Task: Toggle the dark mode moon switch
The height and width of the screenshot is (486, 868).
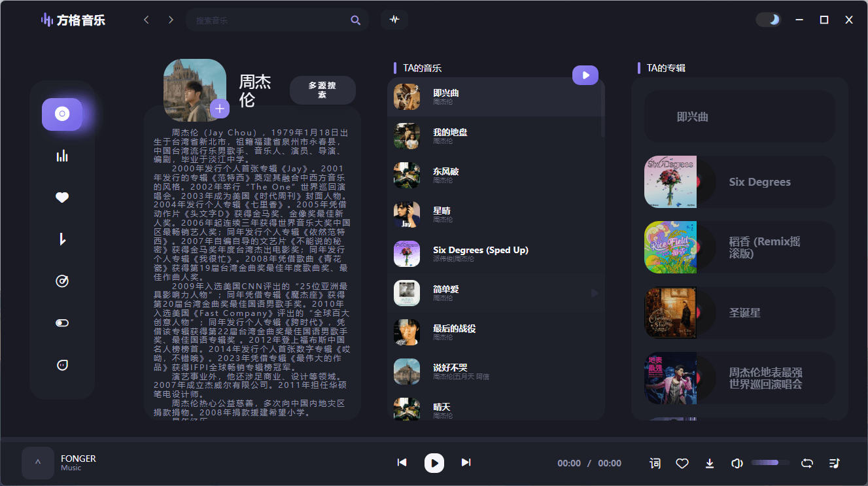Action: [x=769, y=20]
